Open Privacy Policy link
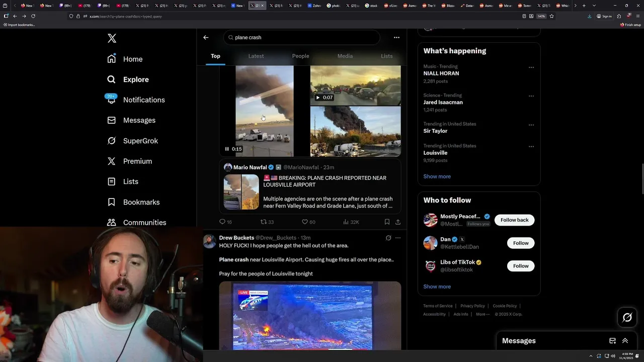 coord(472,306)
